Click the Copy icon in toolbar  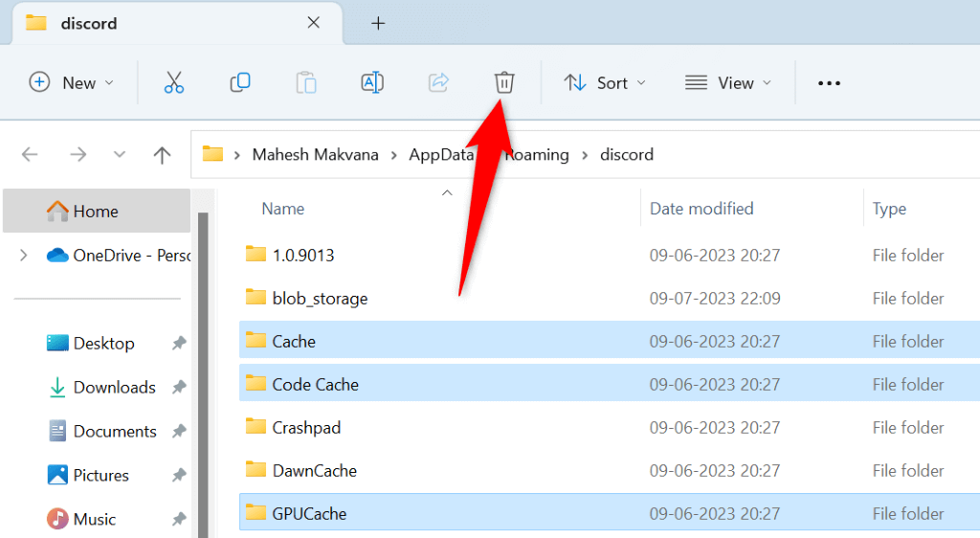click(240, 82)
